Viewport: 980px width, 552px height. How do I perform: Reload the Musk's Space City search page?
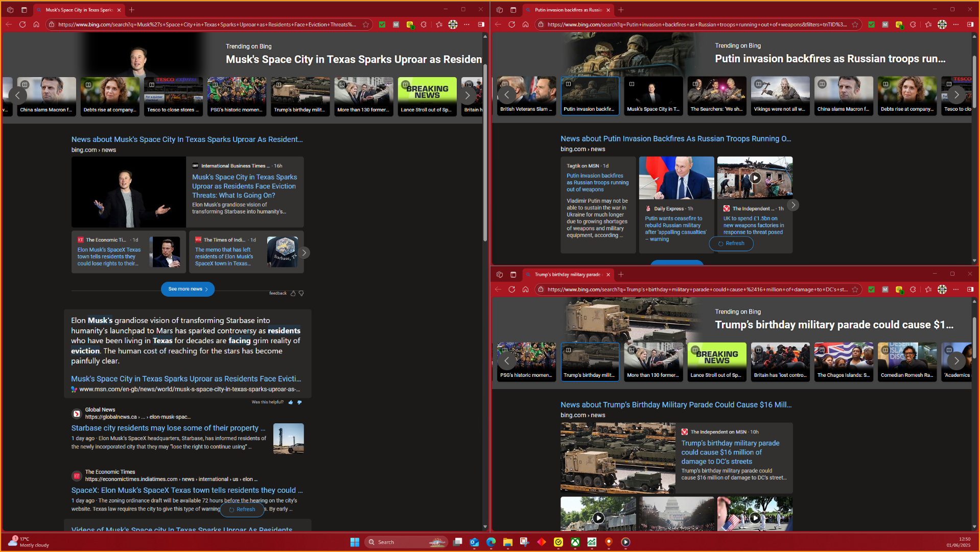(x=22, y=25)
